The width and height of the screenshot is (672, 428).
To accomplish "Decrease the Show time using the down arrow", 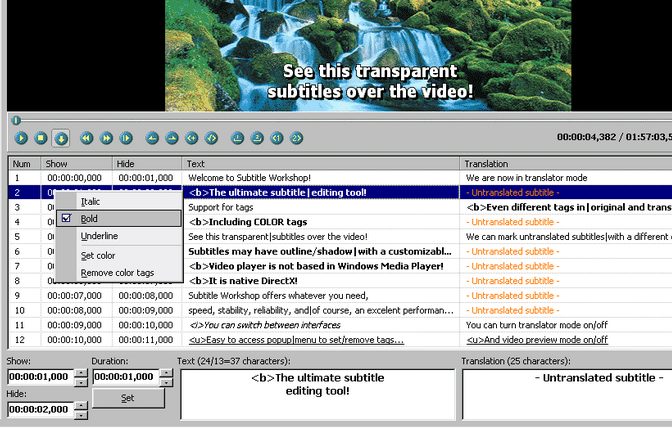I will click(81, 381).
